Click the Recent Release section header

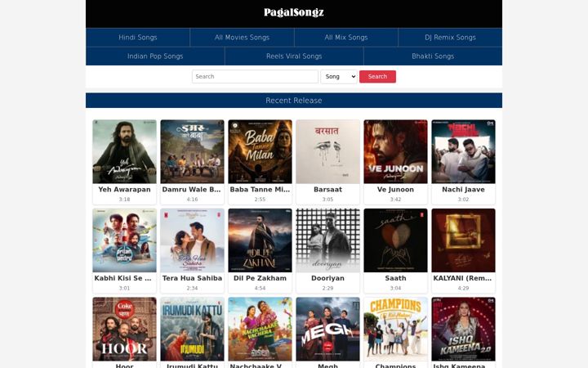pyautogui.click(x=294, y=101)
